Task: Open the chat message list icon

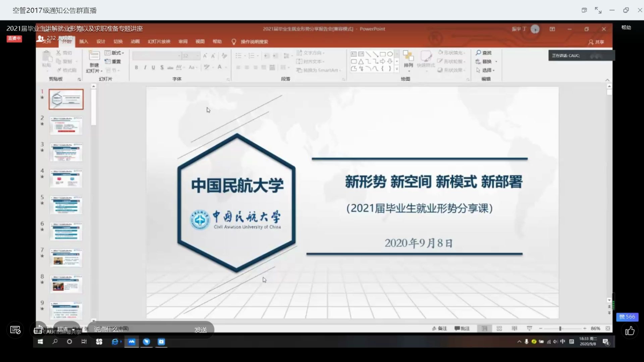Action: (x=15, y=330)
